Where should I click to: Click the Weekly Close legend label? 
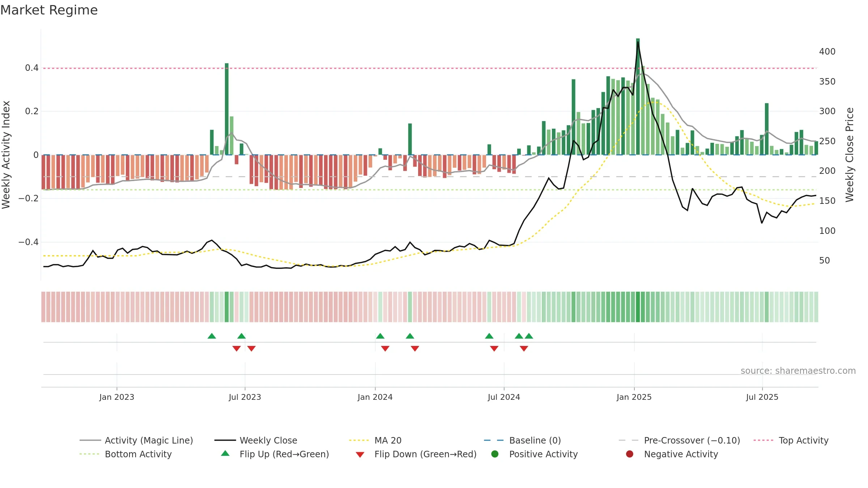(x=268, y=440)
